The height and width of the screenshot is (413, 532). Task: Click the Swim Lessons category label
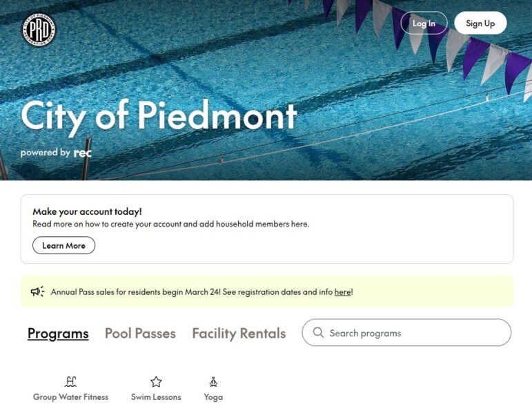coord(156,397)
